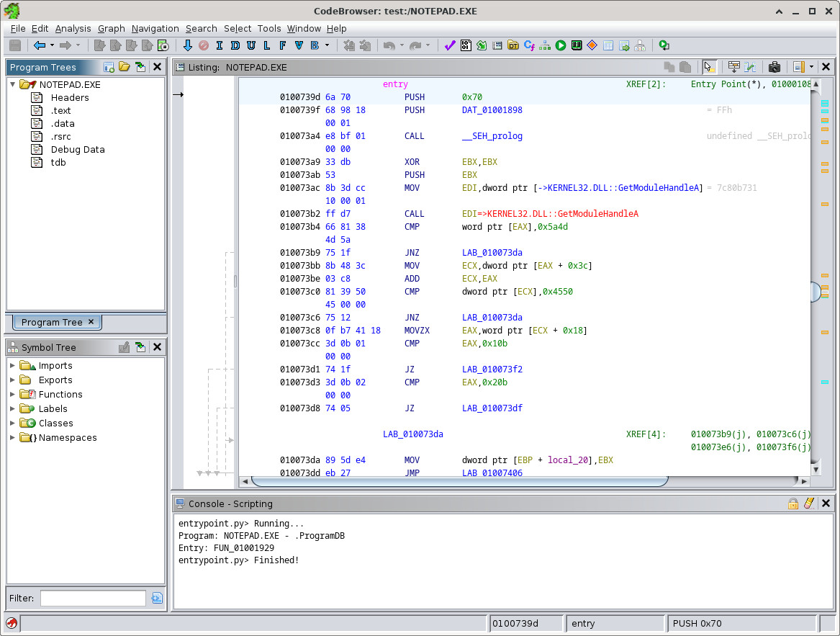Screen dimensions: 840x636
Task: Expand the Imports folder in Symbol Tree
Action: pyautogui.click(x=12, y=365)
